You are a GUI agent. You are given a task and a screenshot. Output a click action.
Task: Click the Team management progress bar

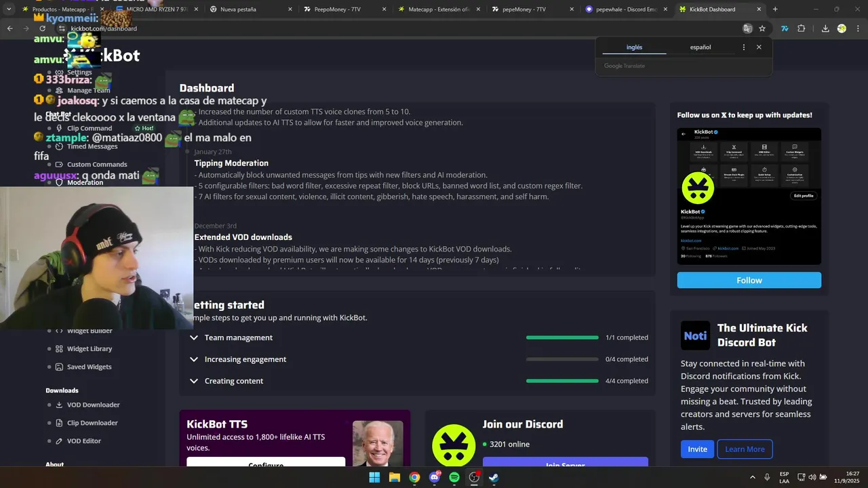(562, 338)
